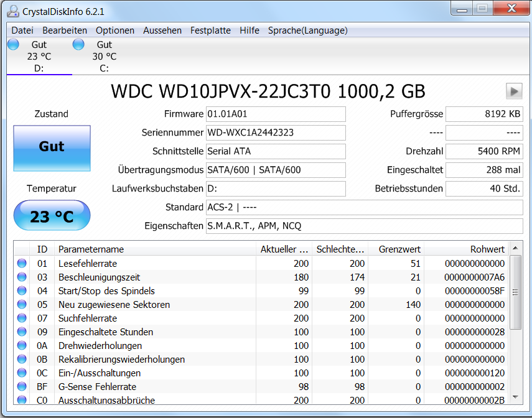Click the Laufwerksbuchstaben field D:

[x=276, y=188]
